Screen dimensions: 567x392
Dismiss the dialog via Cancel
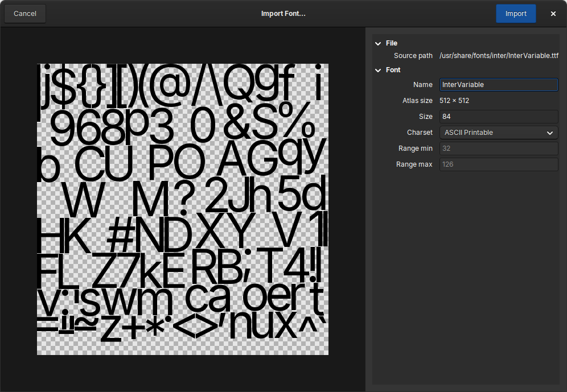[24, 13]
